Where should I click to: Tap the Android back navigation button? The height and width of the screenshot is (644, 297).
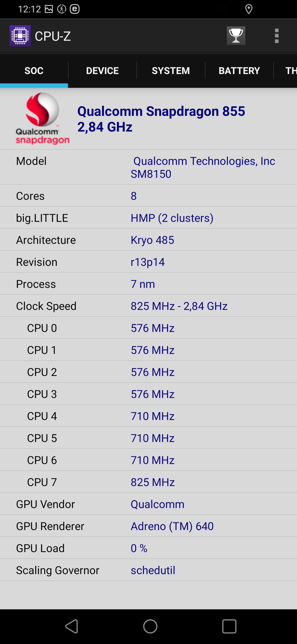click(x=72, y=626)
